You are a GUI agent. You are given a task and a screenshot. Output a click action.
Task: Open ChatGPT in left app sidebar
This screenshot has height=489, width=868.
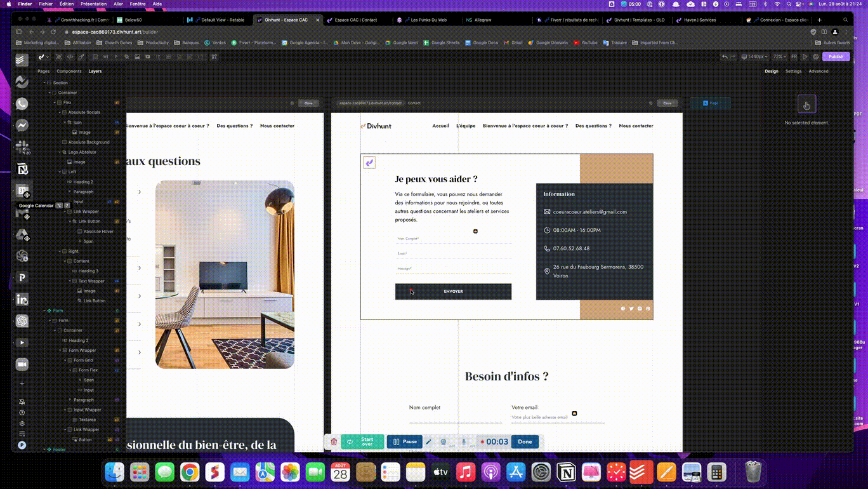click(x=22, y=321)
